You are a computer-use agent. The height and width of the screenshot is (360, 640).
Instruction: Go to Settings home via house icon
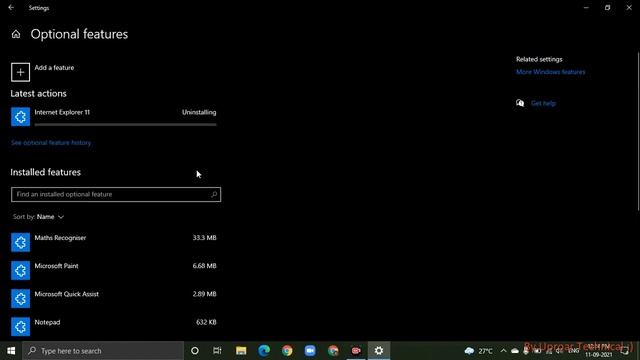[x=16, y=34]
